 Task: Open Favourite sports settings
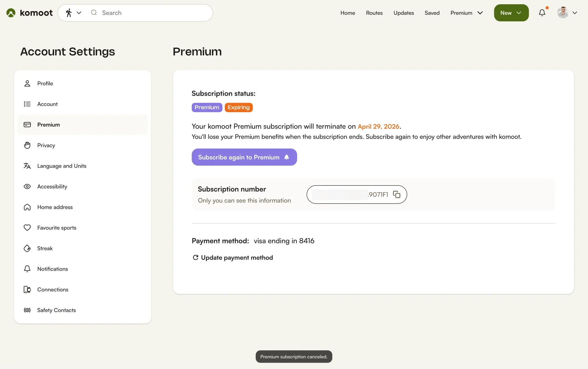83,228
